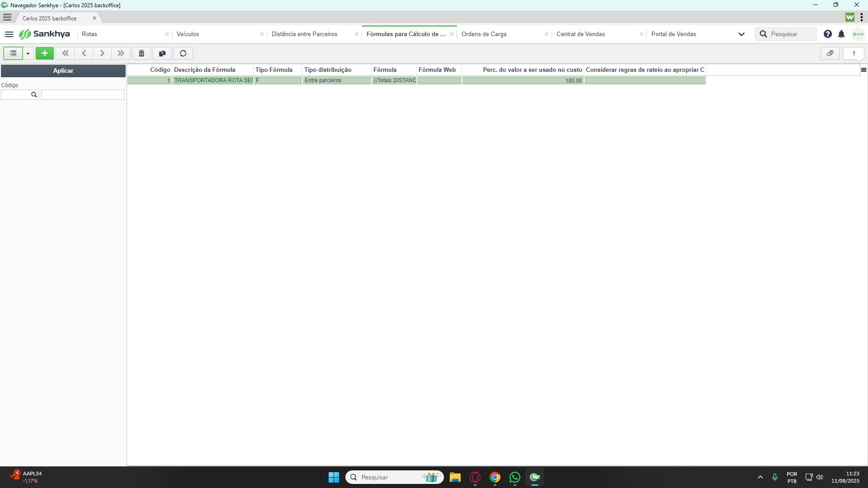This screenshot has height=488, width=868.
Task: Sort by Descrição da Fórmula column header
Action: click(x=212, y=70)
